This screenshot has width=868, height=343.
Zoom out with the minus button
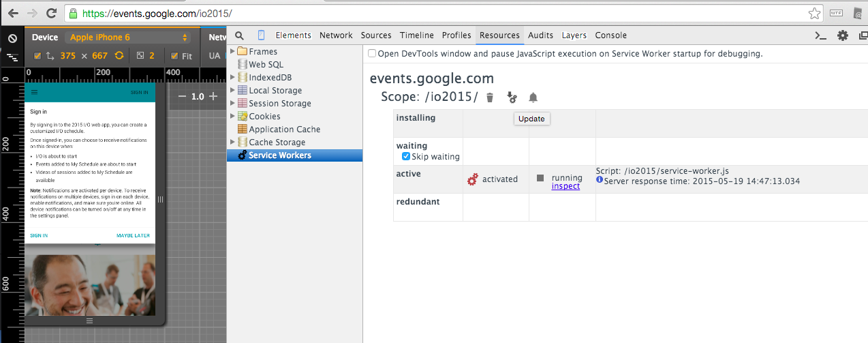(x=182, y=96)
